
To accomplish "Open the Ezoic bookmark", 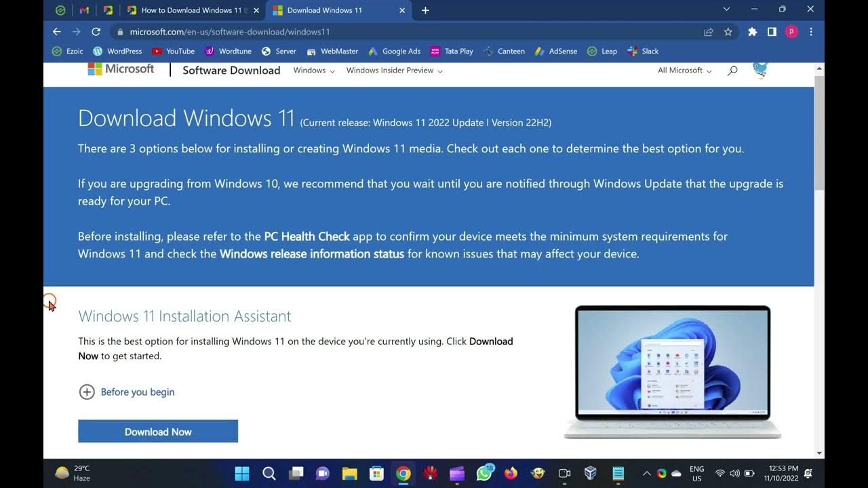I will (67, 51).
